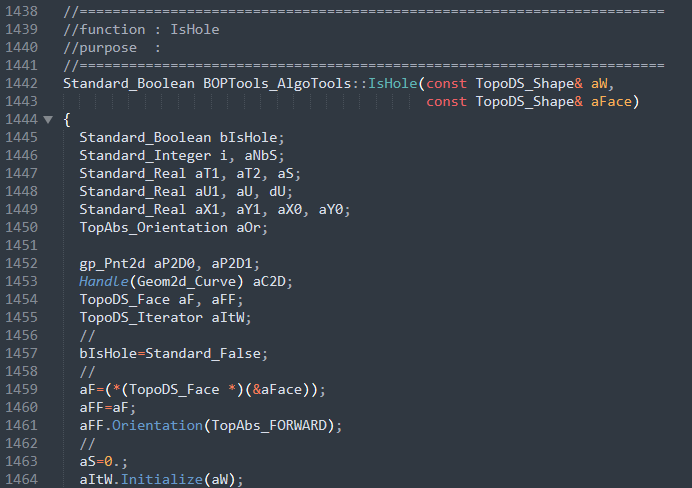Click the "//function : IsHole" comment

click(141, 29)
